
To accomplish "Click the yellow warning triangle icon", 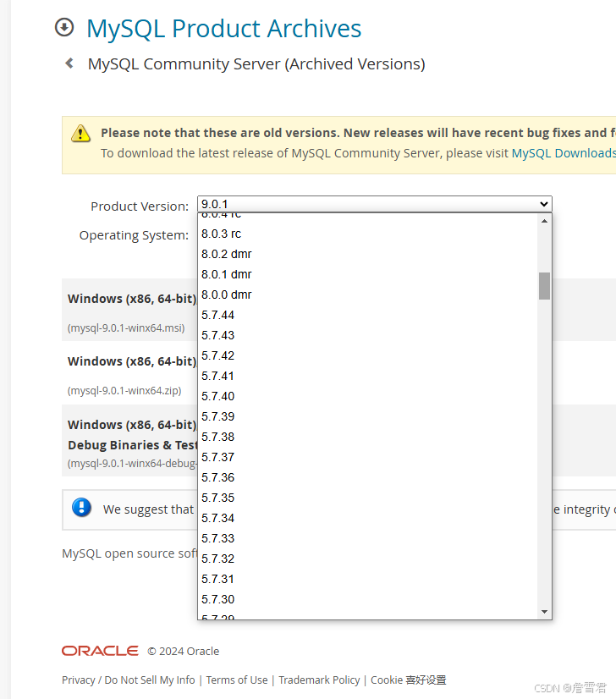I will point(80,134).
